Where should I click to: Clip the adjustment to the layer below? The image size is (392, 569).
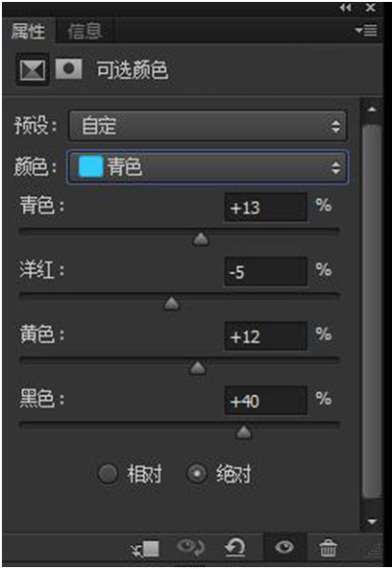[146, 548]
